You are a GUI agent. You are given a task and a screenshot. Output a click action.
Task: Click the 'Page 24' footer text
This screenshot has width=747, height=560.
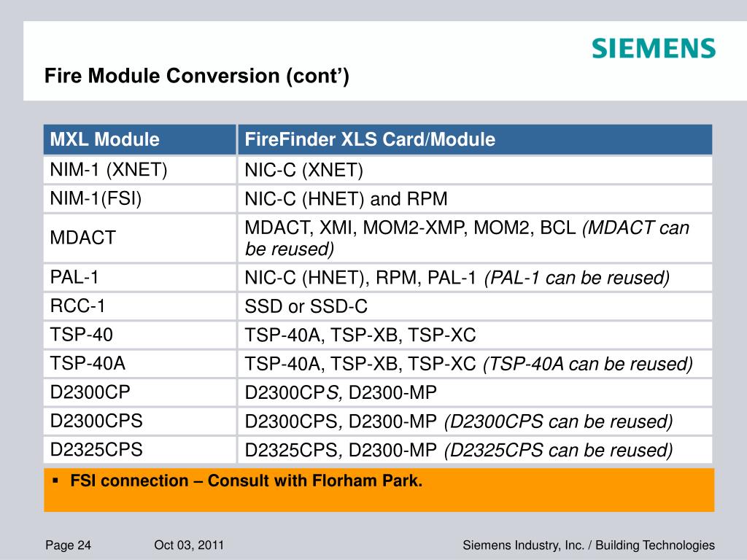click(68, 545)
